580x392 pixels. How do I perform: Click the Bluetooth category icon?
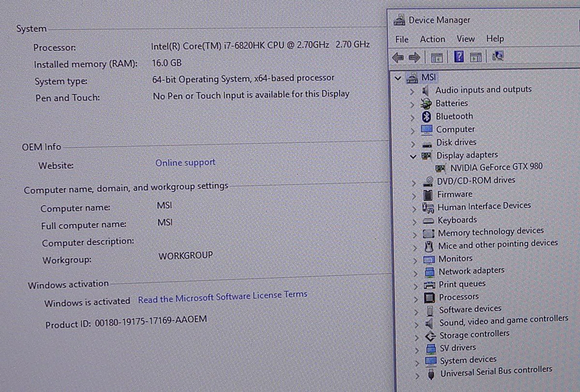[x=426, y=117]
